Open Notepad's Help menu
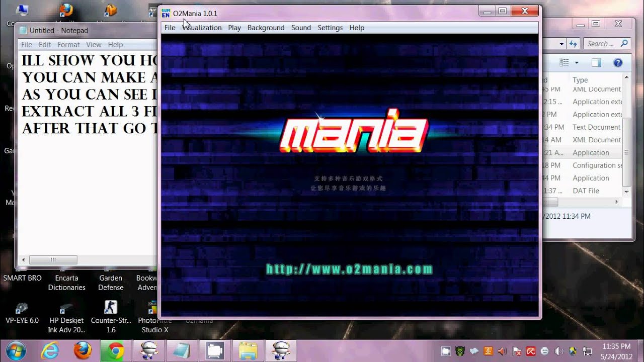Viewport: 644px width, 362px height. [x=115, y=45]
